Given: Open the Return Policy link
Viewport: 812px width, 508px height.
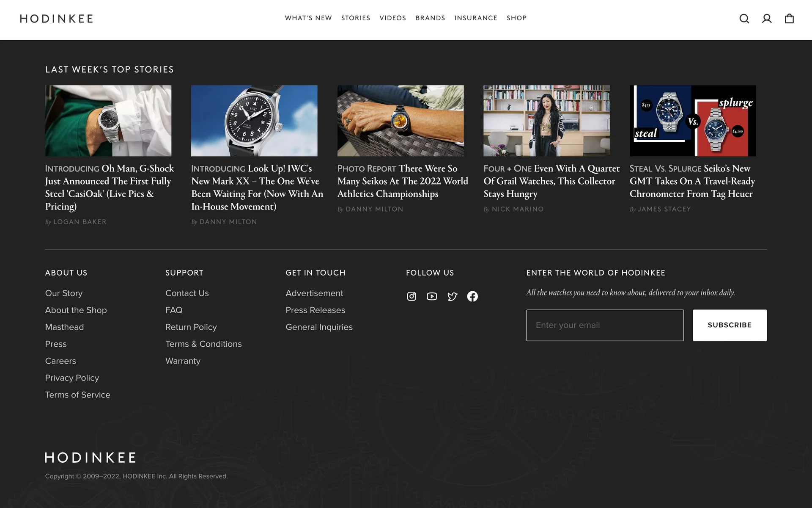Looking at the screenshot, I should click(191, 327).
